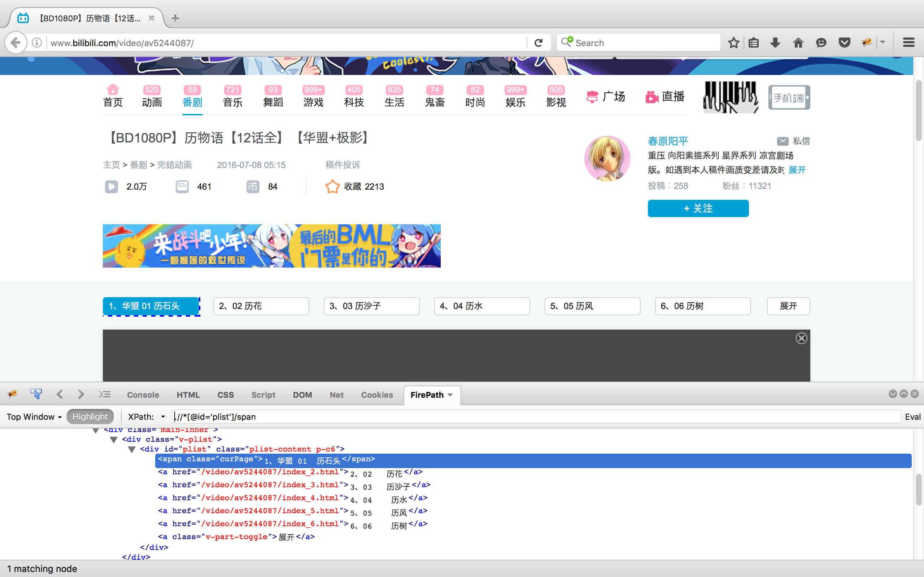Collapse the v-plist div disclosure triangle

[x=113, y=440]
